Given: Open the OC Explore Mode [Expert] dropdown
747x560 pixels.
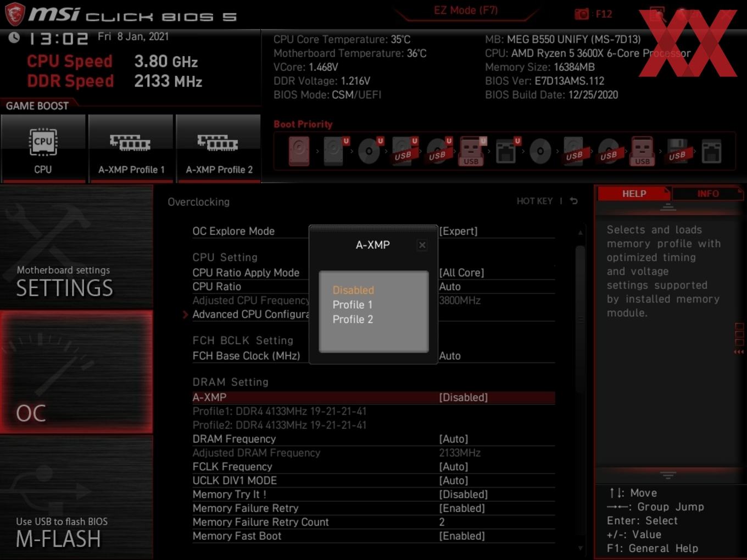Looking at the screenshot, I should (x=458, y=231).
